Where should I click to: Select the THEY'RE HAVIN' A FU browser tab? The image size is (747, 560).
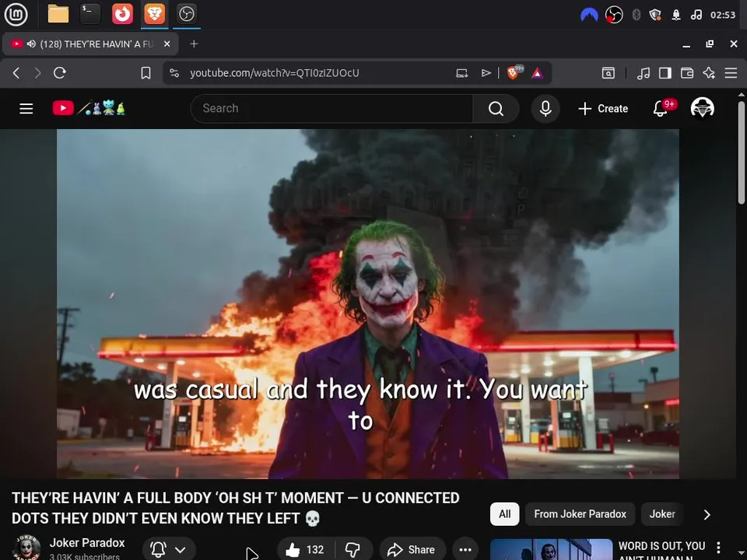click(x=90, y=44)
